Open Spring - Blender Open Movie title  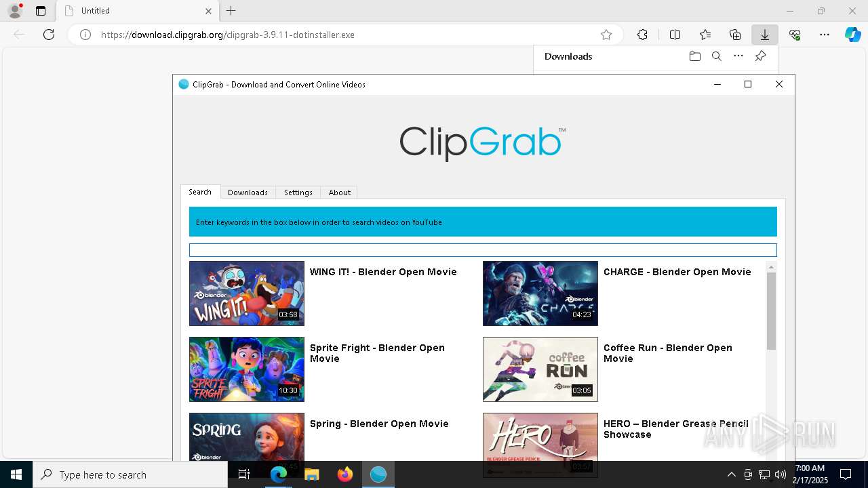pos(379,424)
